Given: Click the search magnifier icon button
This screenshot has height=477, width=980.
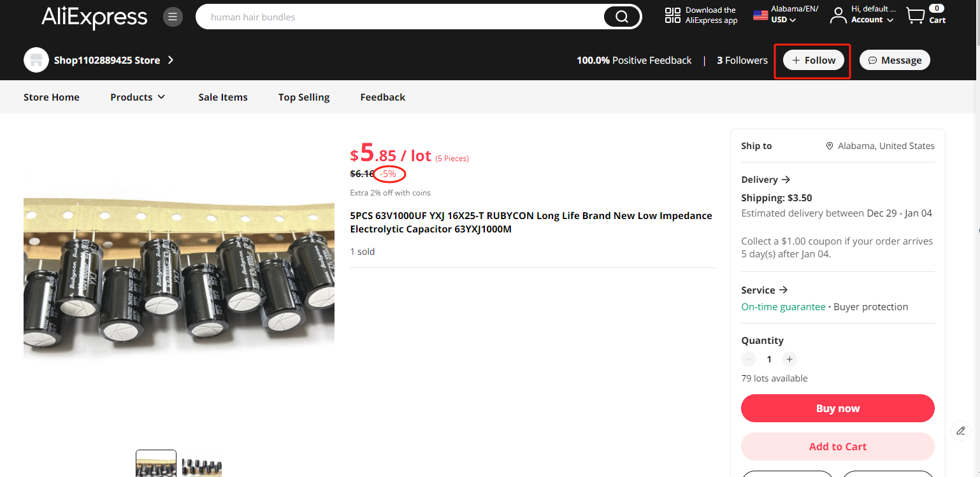Looking at the screenshot, I should [622, 17].
